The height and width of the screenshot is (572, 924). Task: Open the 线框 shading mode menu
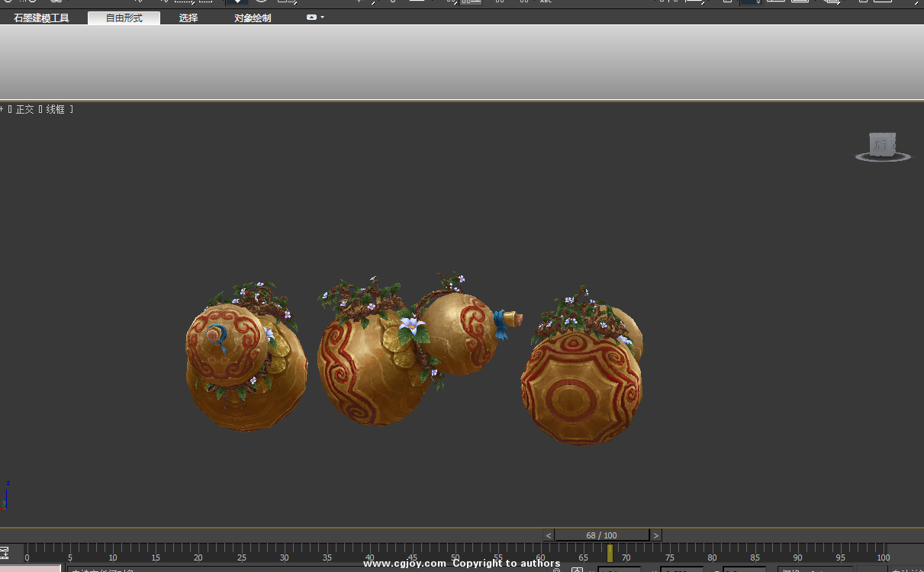[56, 109]
